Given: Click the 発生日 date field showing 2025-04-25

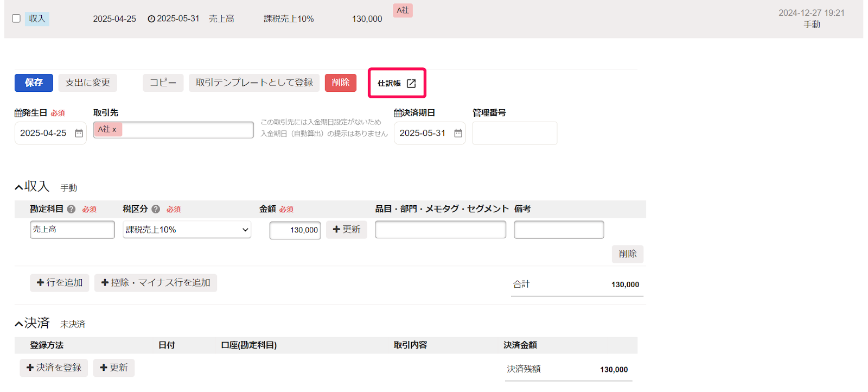Looking at the screenshot, I should point(50,133).
